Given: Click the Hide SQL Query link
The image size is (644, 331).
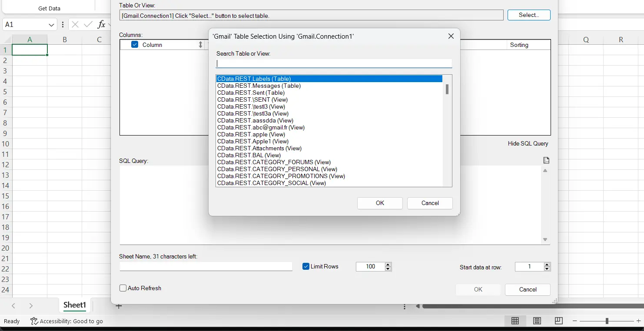Looking at the screenshot, I should pyautogui.click(x=528, y=143).
